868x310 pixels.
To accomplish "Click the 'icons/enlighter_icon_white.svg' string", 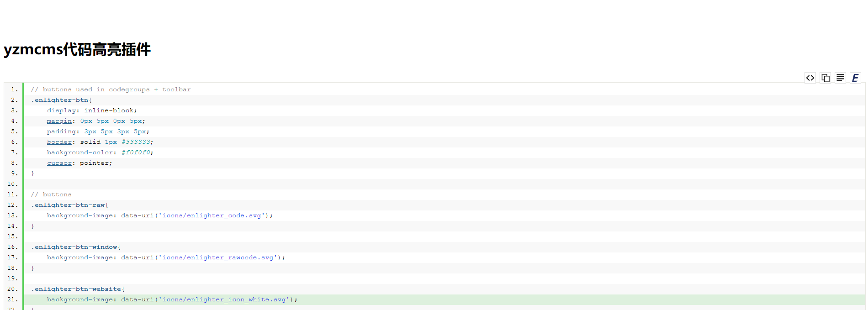I will (224, 299).
